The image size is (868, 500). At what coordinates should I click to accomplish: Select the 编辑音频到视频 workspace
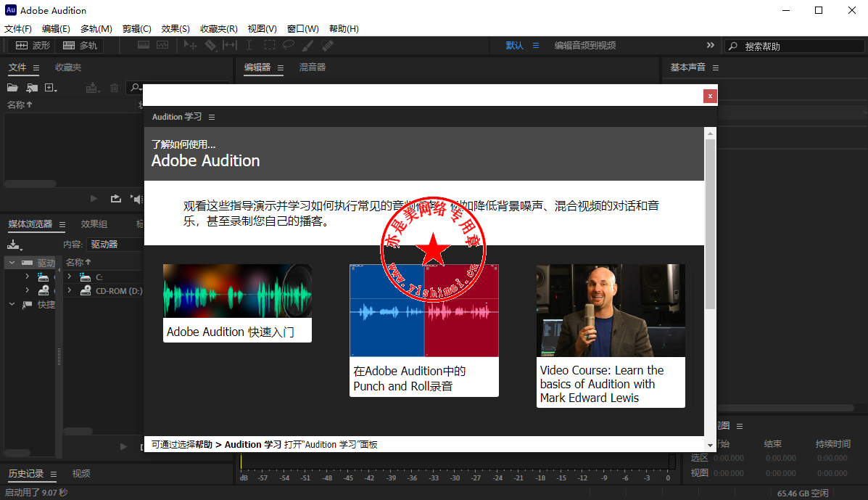585,46
